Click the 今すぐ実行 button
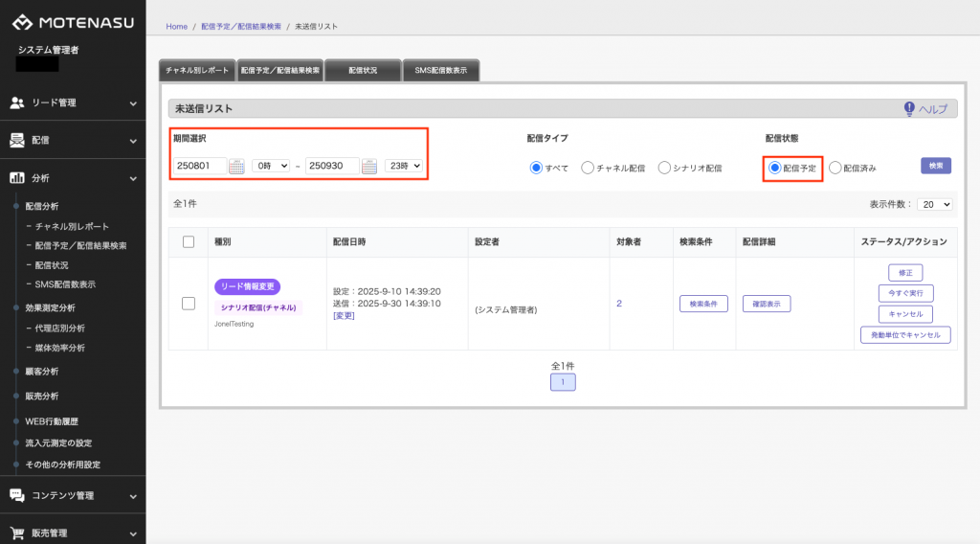This screenshot has height=544, width=980. [905, 294]
